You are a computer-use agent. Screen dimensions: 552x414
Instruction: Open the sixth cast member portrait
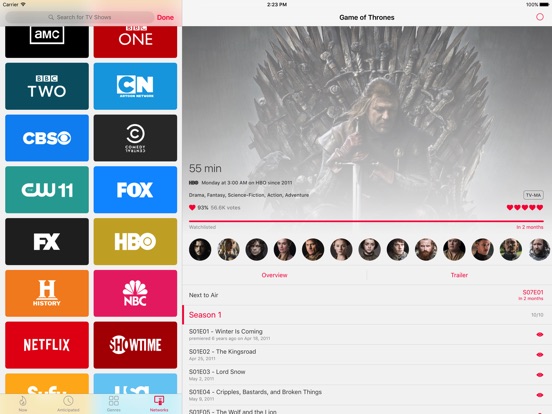341,249
